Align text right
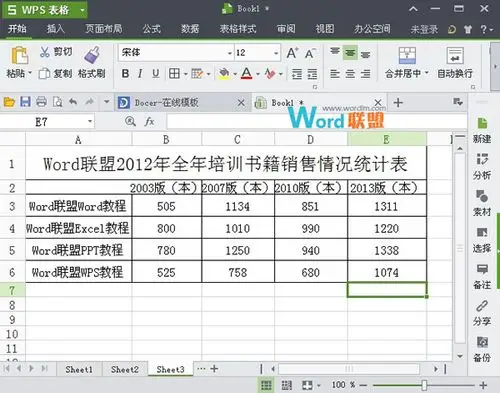Image resolution: width=500 pixels, height=393 pixels. click(x=366, y=74)
